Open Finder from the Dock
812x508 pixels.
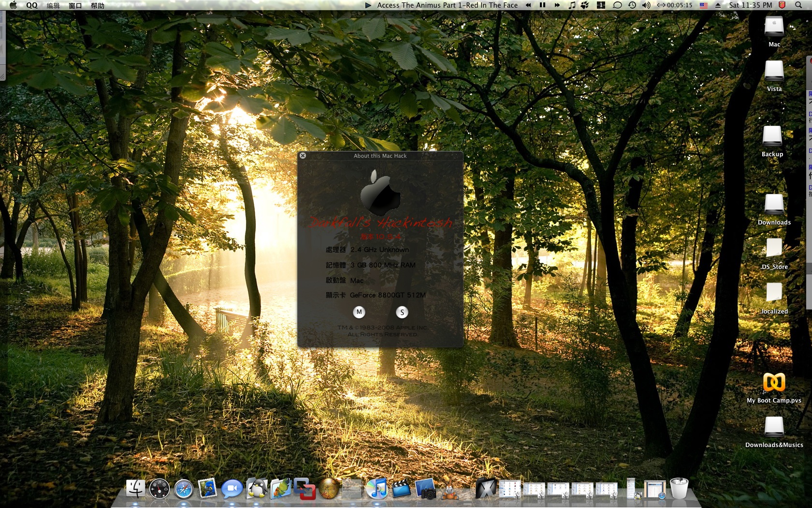click(x=135, y=489)
